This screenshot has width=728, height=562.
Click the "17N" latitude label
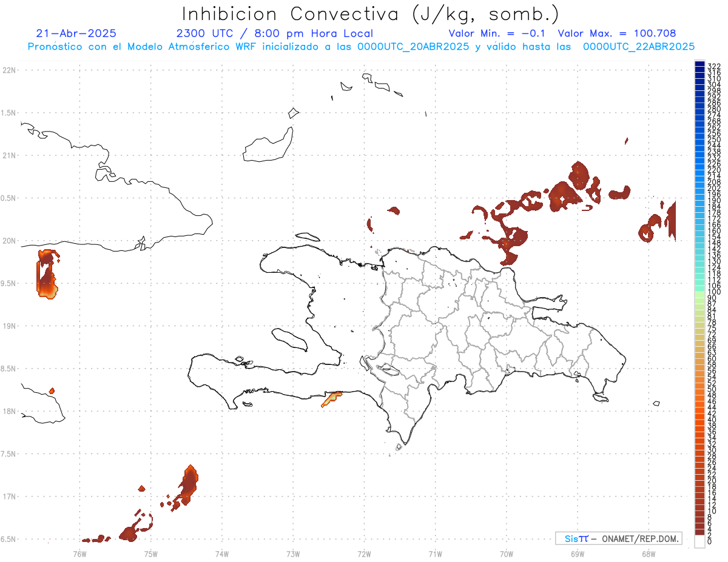click(9, 497)
